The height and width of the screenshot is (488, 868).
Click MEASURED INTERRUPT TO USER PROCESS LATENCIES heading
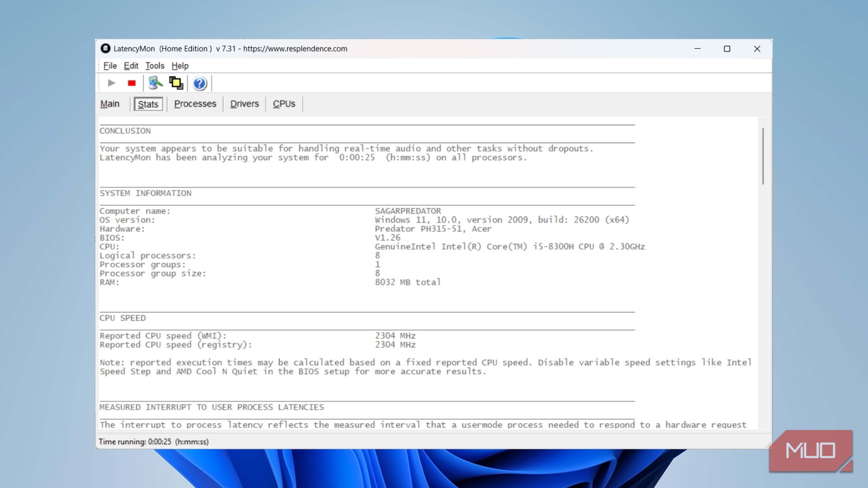pyautogui.click(x=212, y=408)
